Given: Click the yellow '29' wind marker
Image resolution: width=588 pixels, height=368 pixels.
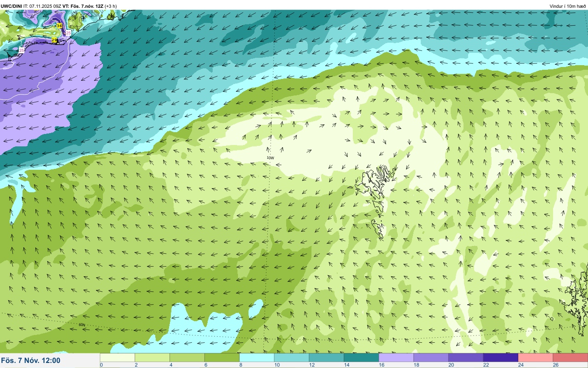Looking at the screenshot, I should point(54,41).
